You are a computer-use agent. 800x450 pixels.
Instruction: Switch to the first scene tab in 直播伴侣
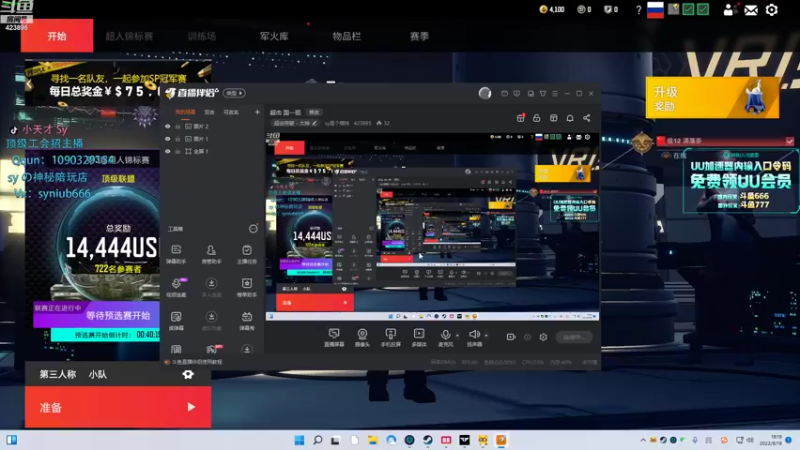185,112
